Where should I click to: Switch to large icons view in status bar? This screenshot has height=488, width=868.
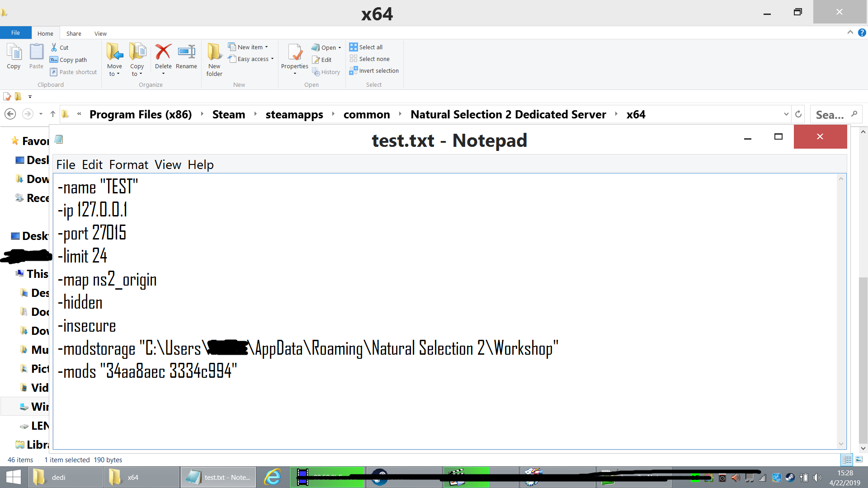click(x=859, y=460)
